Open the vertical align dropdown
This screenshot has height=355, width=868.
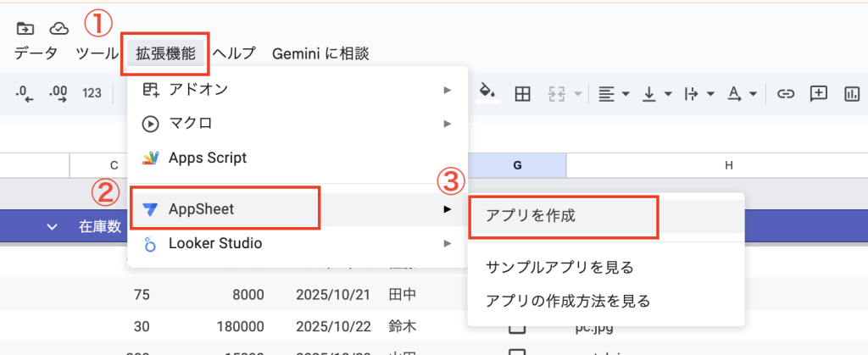655,93
